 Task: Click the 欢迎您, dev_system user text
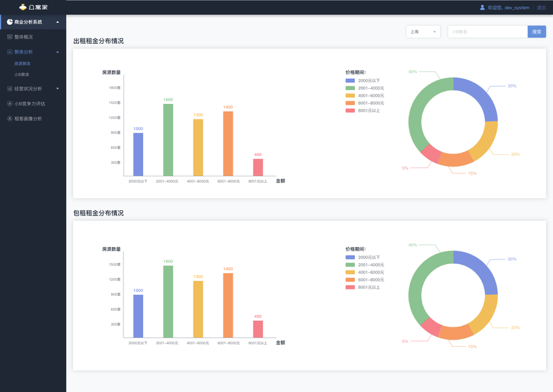click(x=508, y=7)
